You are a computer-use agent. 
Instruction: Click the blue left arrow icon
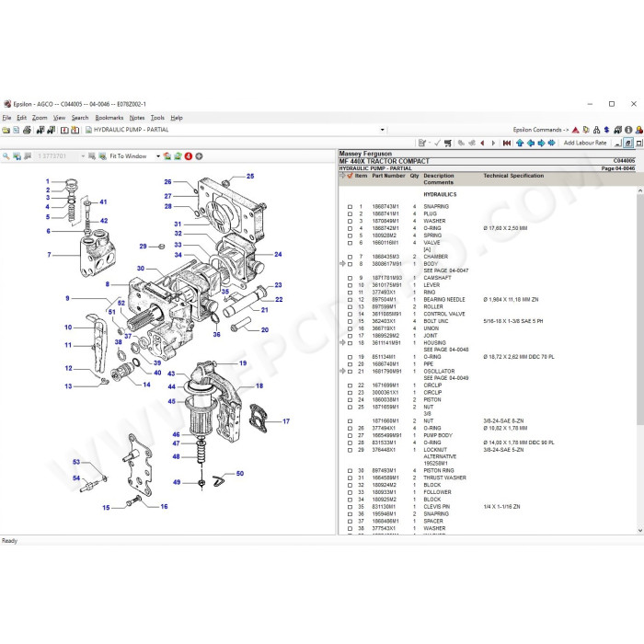click(x=531, y=143)
